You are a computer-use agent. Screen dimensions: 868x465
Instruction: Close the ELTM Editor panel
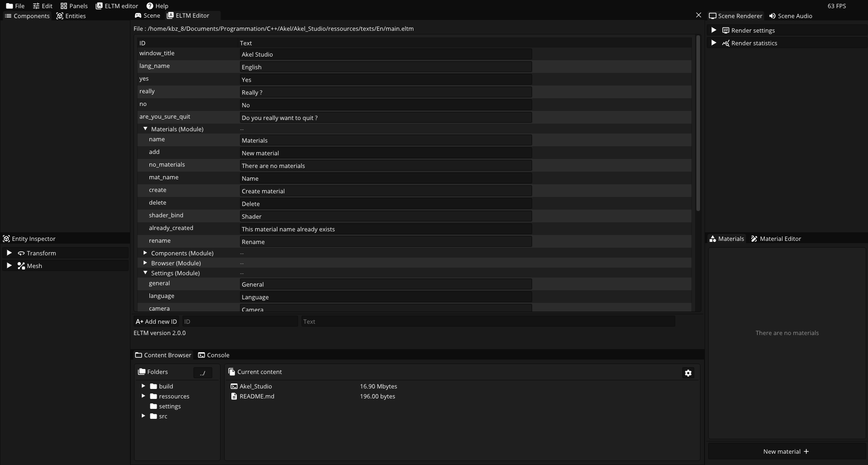698,15
